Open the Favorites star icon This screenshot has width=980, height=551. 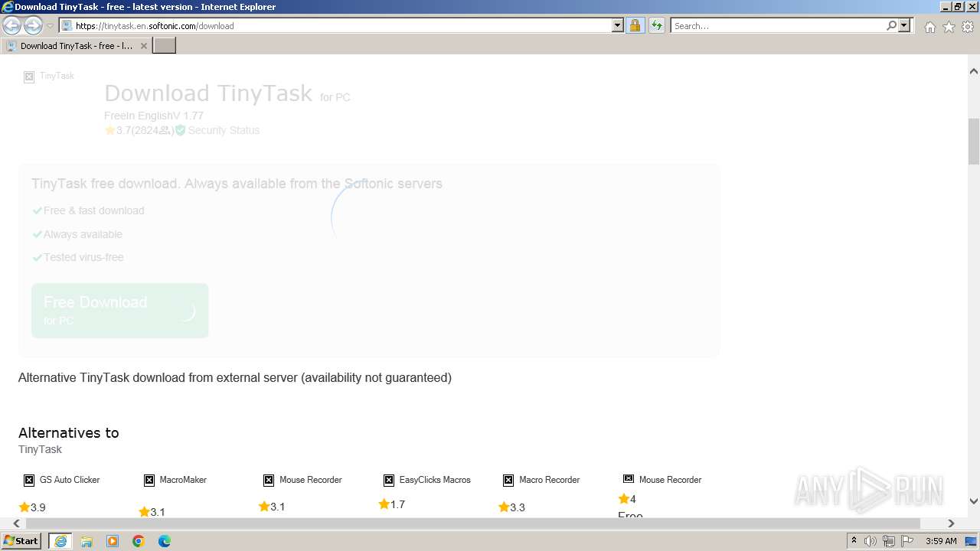coord(949,27)
